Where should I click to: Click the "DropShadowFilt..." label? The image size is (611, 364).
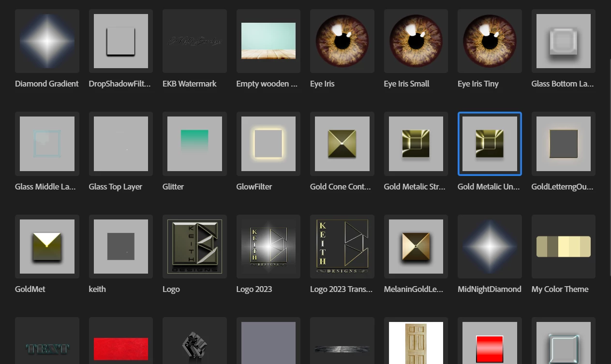point(119,84)
